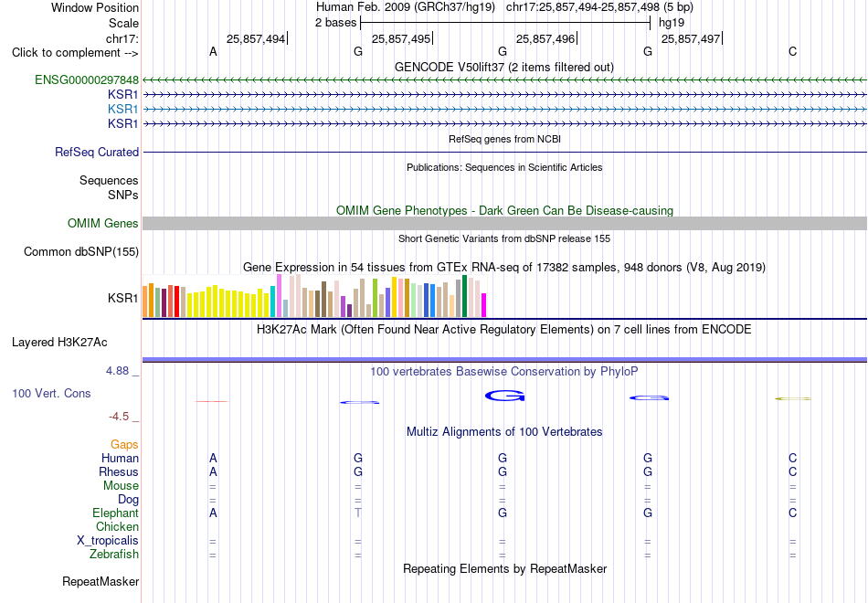Click the RefSeq Curated track label
868x603 pixels.
97,153
